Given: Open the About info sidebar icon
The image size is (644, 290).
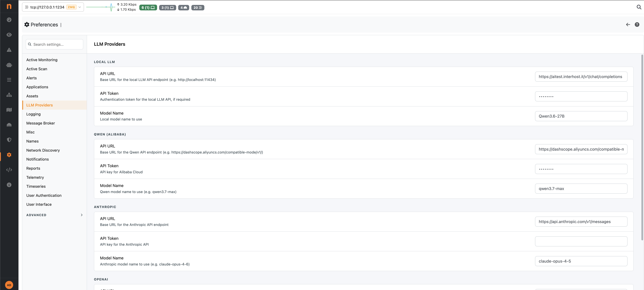Looking at the screenshot, I should [x=9, y=185].
